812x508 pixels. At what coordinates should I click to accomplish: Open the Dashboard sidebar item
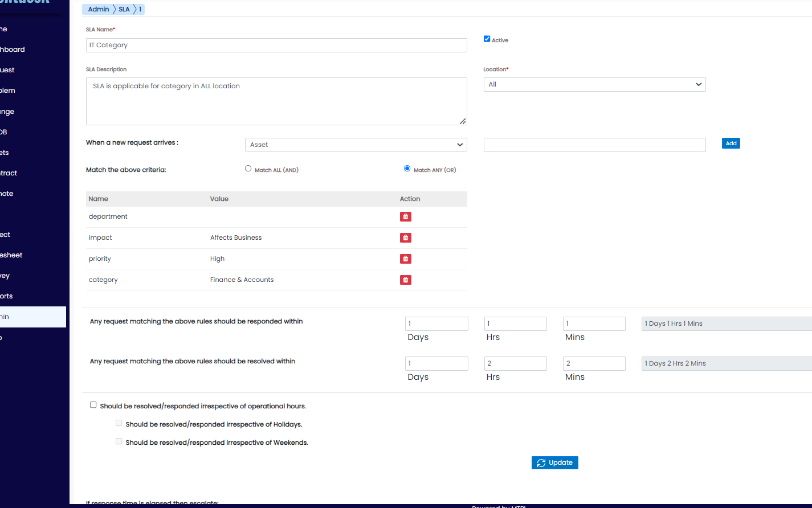[33, 50]
